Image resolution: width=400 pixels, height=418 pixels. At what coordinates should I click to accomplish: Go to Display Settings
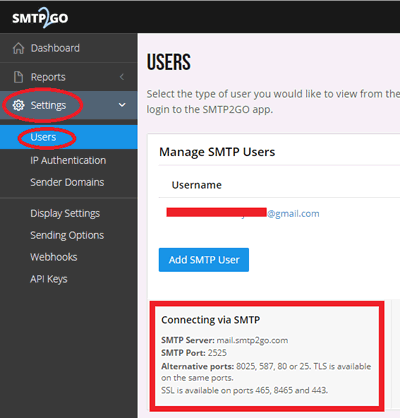[65, 213]
